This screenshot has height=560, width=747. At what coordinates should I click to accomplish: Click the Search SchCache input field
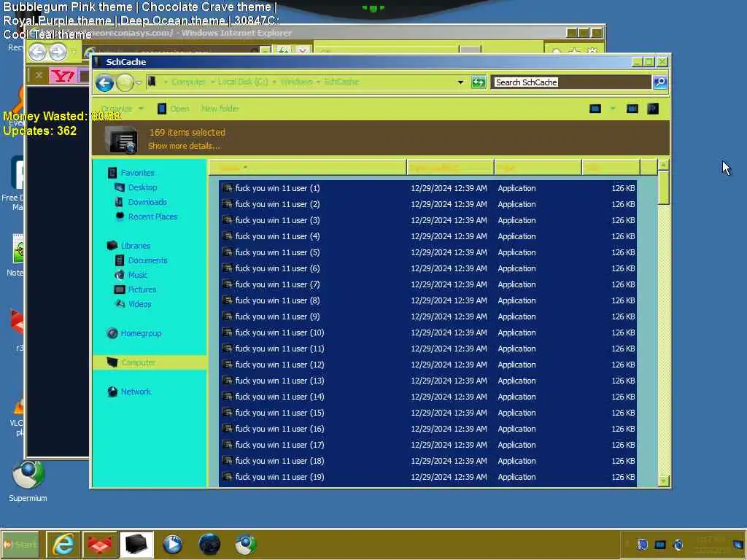click(571, 82)
